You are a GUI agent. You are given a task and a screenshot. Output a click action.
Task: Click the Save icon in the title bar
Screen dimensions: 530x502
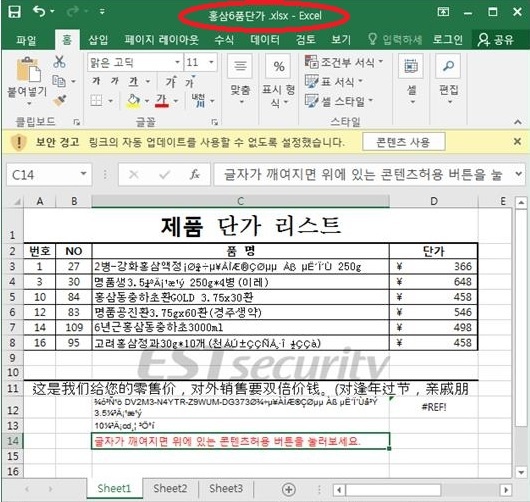tap(14, 12)
